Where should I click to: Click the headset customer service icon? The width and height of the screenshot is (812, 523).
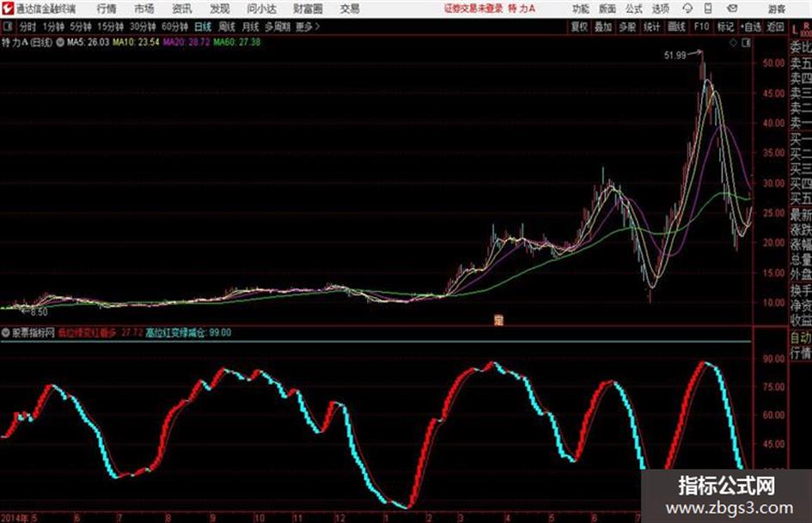pyautogui.click(x=687, y=9)
